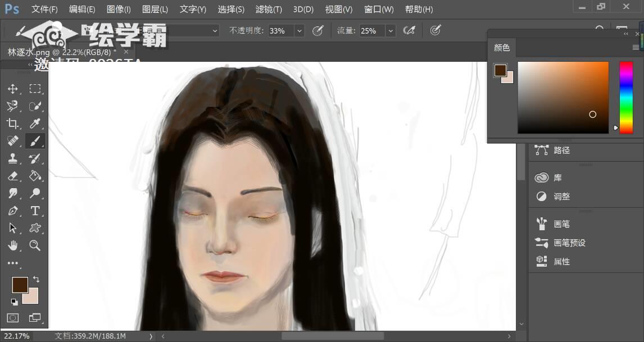Open 3D(D) menu
The width and height of the screenshot is (644, 342).
click(303, 9)
